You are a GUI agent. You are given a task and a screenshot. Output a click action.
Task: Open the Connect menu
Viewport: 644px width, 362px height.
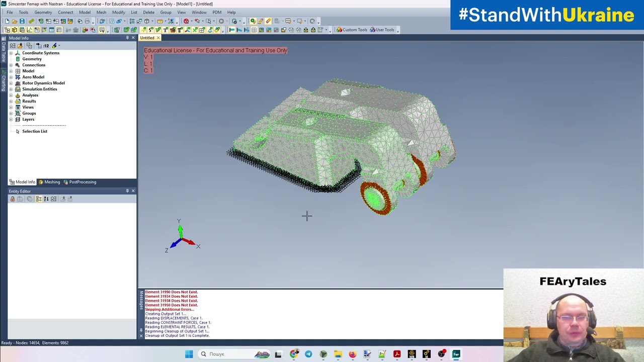[x=65, y=12]
